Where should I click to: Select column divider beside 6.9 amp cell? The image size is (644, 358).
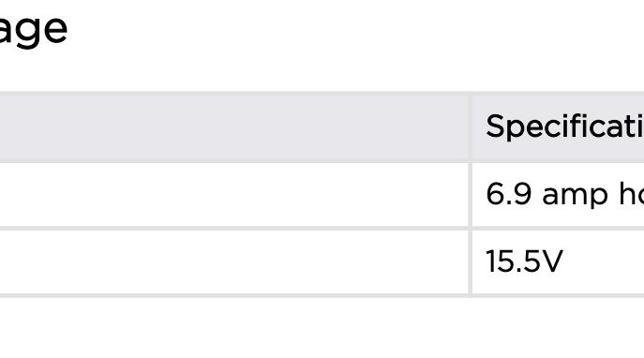tap(471, 195)
